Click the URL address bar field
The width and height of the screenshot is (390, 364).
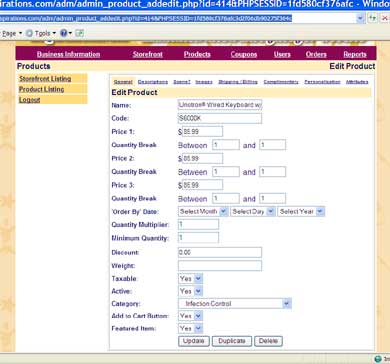pyautogui.click(x=177, y=18)
